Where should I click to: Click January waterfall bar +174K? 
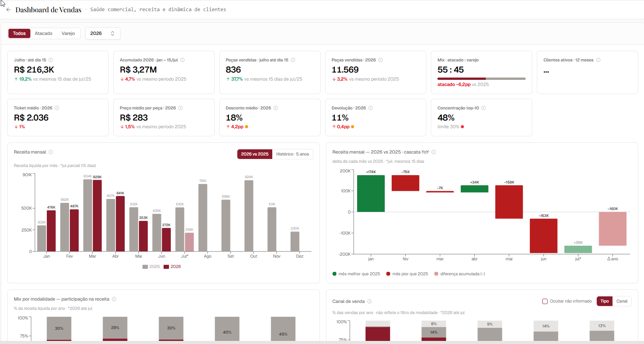pyautogui.click(x=371, y=193)
